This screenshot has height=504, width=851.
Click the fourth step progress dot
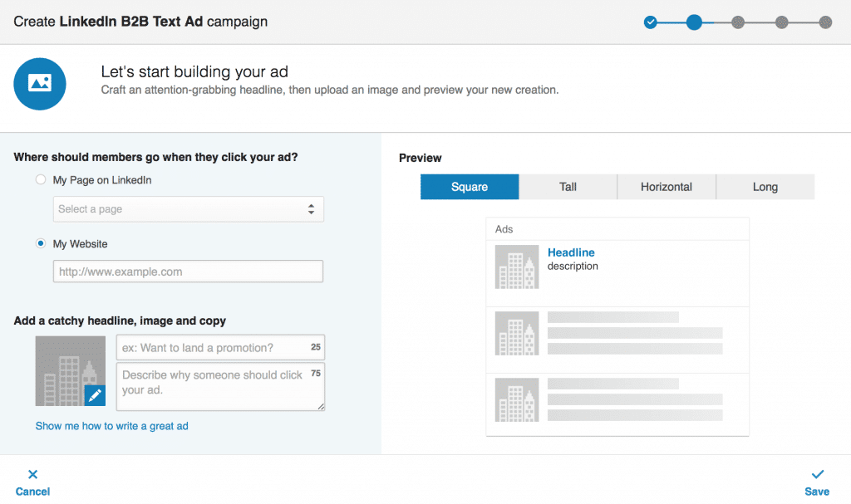coord(781,22)
